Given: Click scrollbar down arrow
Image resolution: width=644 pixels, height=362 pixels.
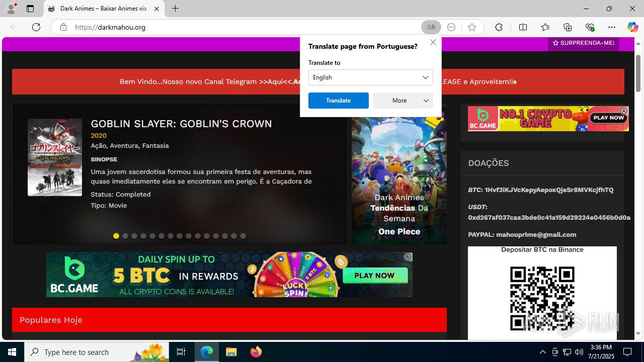Looking at the screenshot, I should (x=638, y=334).
